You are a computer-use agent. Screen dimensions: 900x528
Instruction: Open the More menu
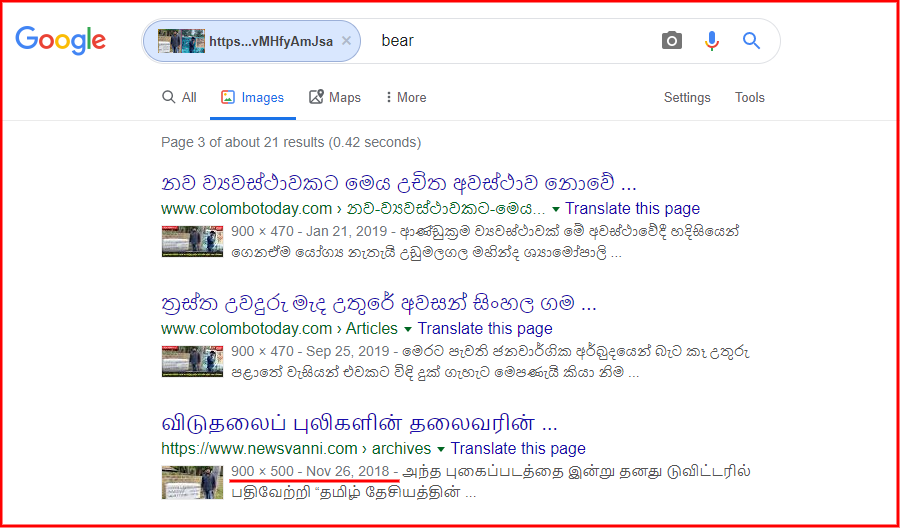click(x=406, y=98)
